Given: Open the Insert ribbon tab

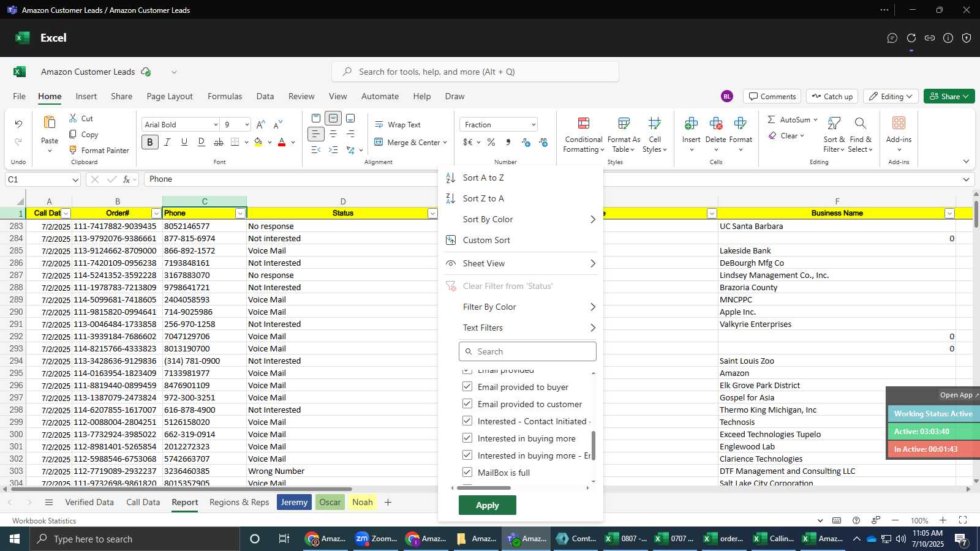Looking at the screenshot, I should (x=86, y=96).
